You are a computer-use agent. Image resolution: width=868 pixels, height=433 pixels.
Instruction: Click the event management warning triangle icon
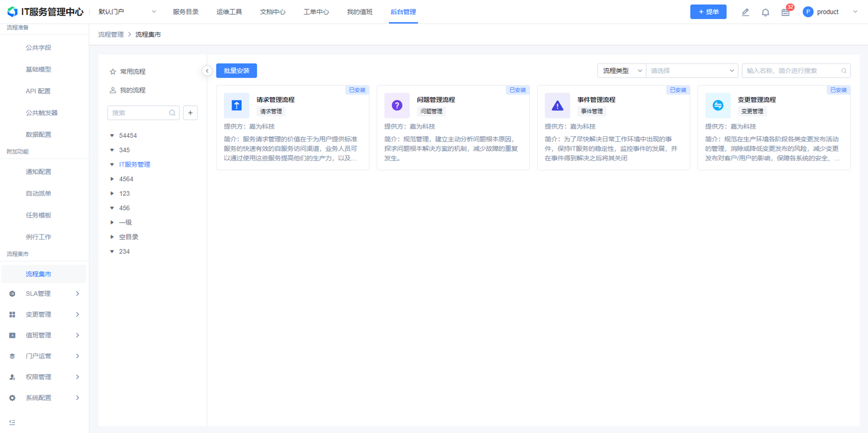click(557, 106)
